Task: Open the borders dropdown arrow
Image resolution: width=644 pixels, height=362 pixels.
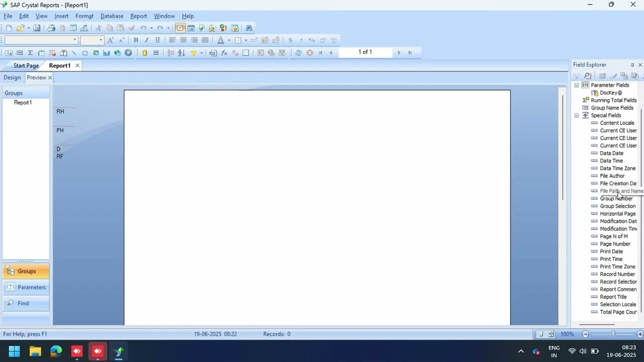Action: pyautogui.click(x=246, y=40)
